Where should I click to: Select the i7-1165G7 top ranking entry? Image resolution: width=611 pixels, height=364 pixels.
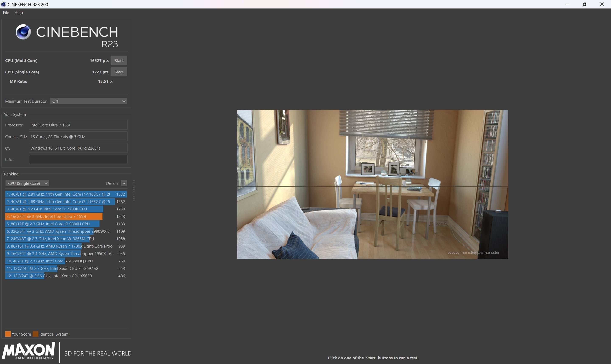(x=59, y=194)
